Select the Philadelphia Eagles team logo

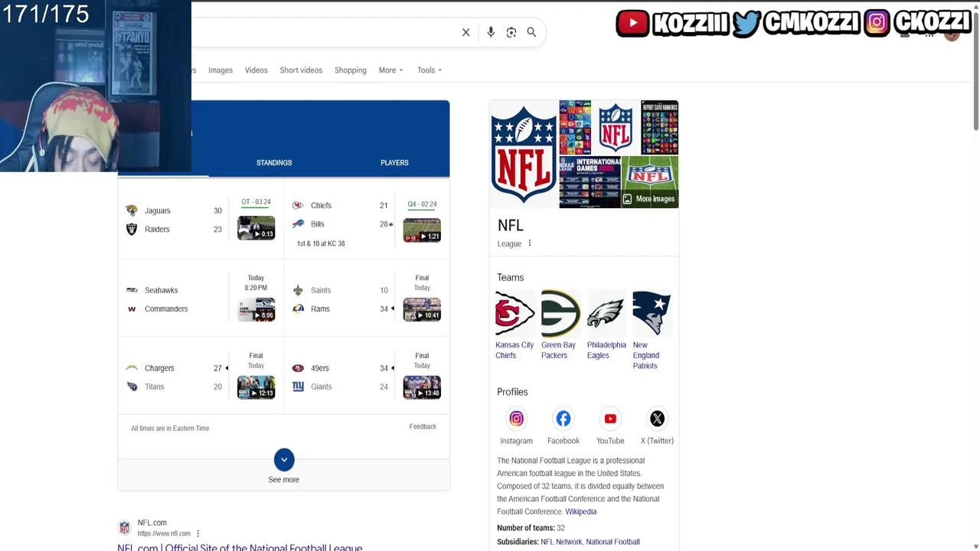(x=606, y=313)
